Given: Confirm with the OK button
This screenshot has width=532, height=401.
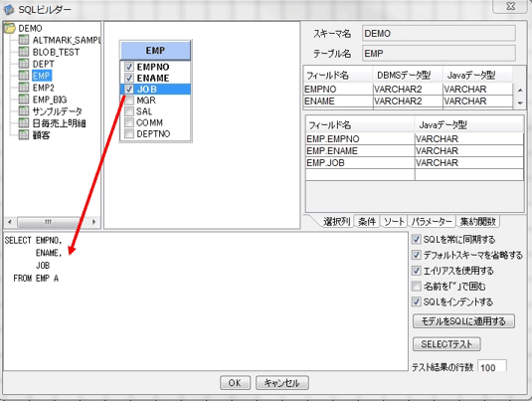Looking at the screenshot, I should pos(235,383).
